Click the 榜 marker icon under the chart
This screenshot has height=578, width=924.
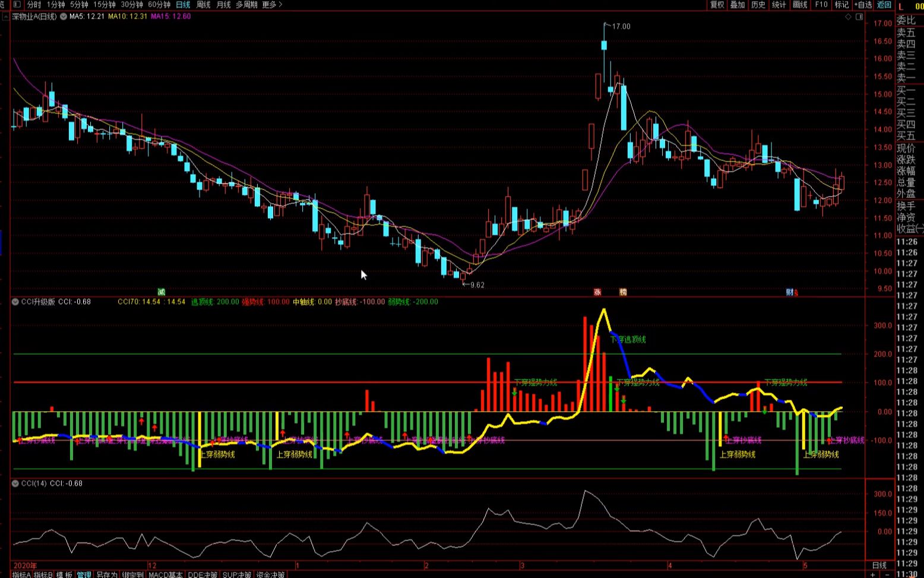[623, 292]
